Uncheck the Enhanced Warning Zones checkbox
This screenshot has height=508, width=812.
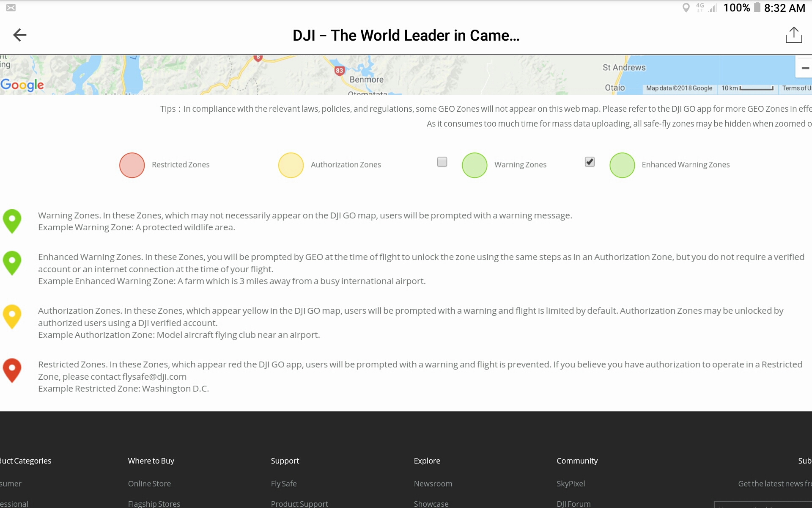click(x=590, y=162)
